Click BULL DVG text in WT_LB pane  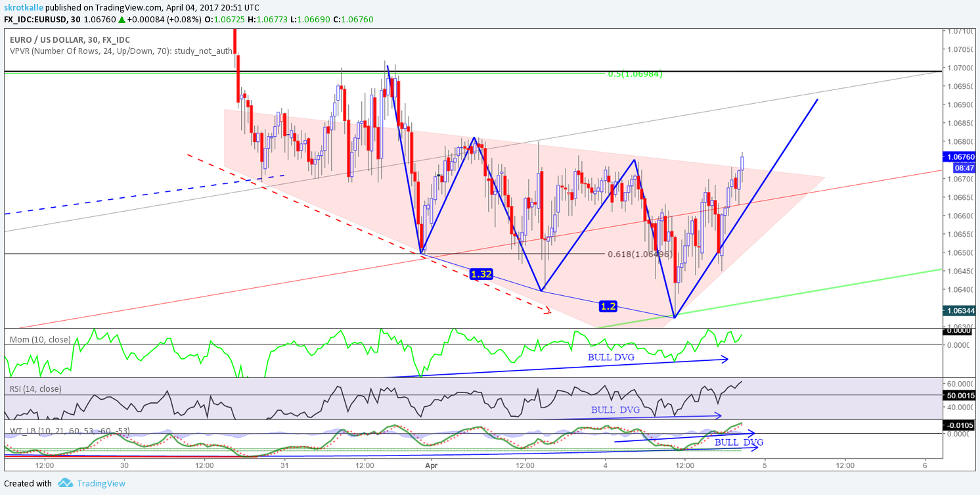coord(739,442)
